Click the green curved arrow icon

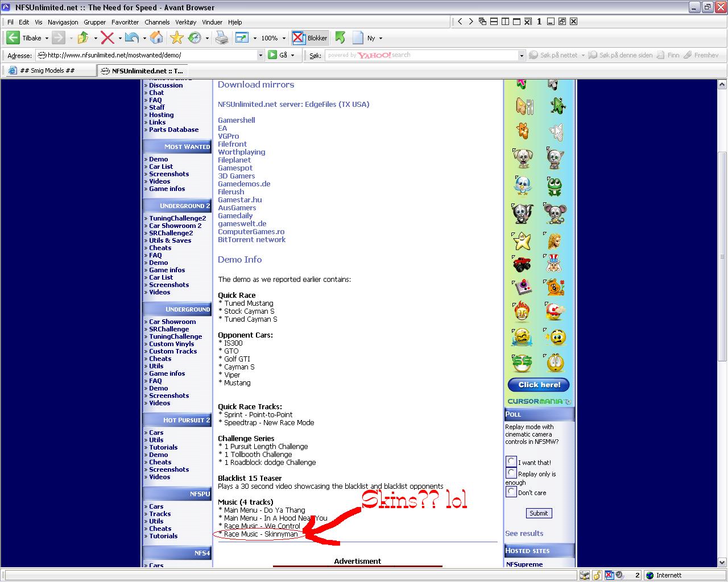(340, 38)
